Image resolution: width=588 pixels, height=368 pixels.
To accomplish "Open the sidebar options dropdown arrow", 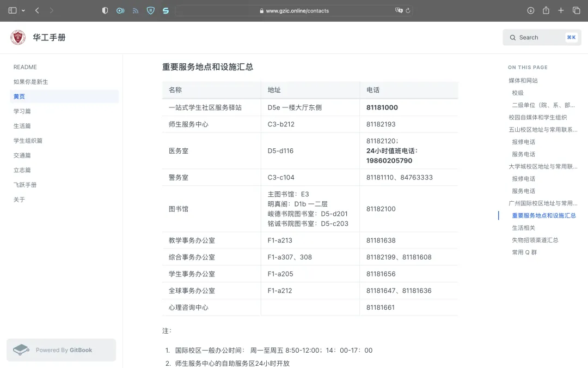I will (x=23, y=11).
